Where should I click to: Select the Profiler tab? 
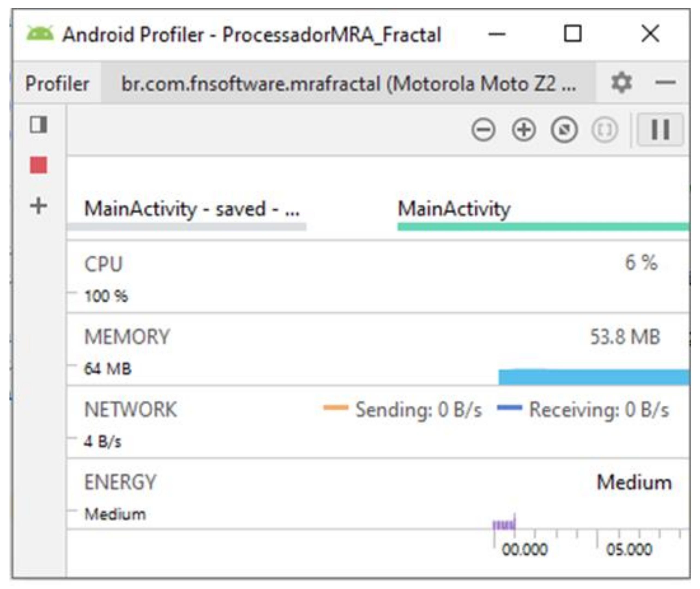coord(57,83)
